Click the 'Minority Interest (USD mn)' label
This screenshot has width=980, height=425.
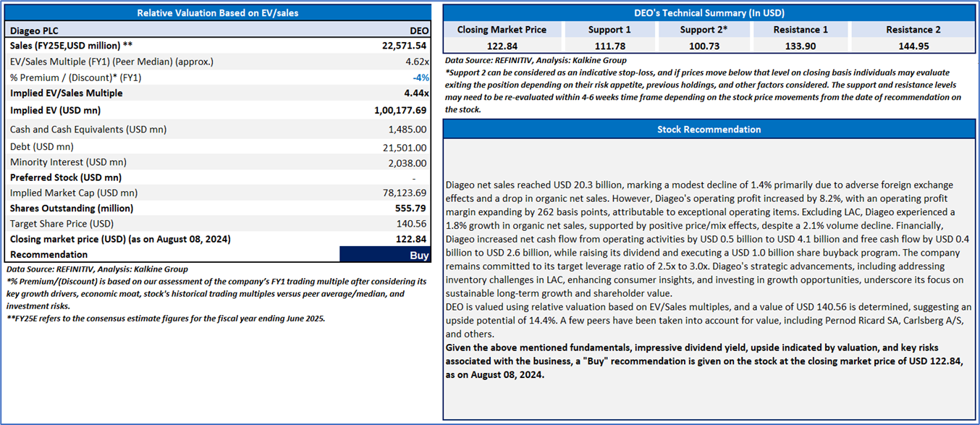[x=68, y=163]
